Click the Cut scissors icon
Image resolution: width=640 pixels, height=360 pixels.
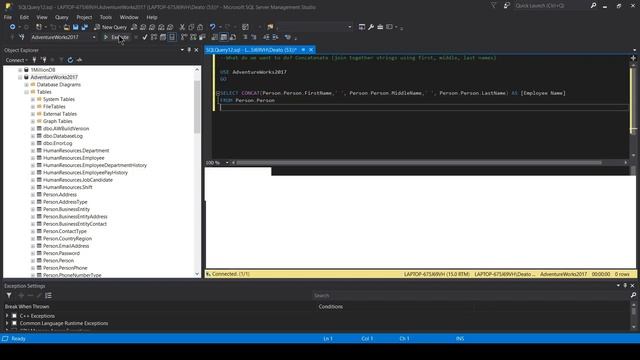coord(182,27)
